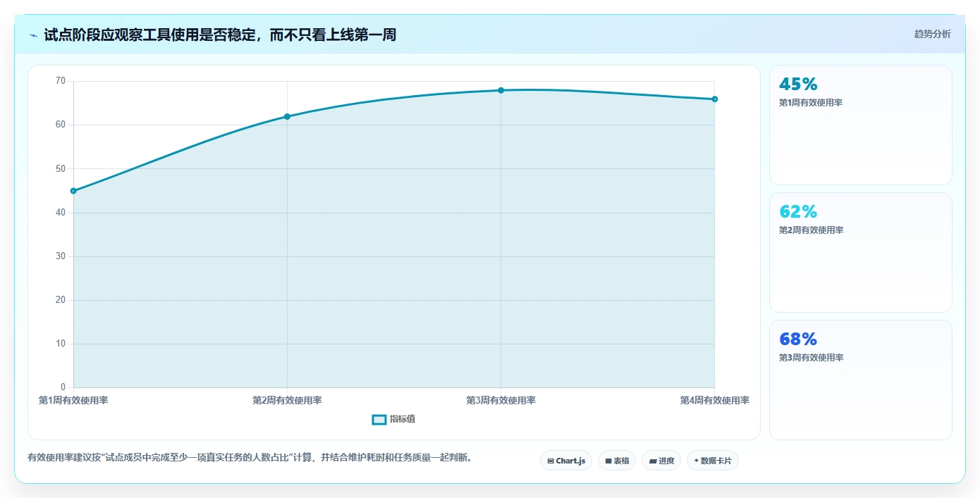Click the 趋势分析 label in the header
Image resolution: width=980 pixels, height=498 pixels.
[932, 34]
